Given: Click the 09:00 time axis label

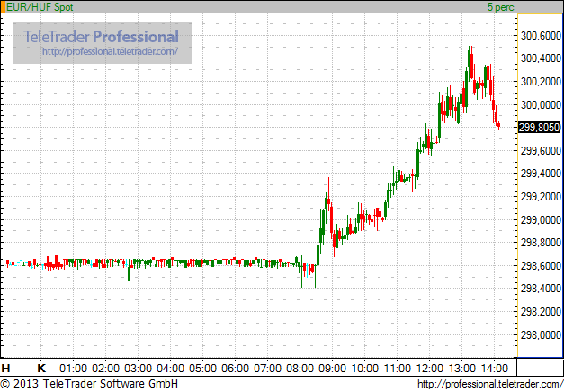Looking at the screenshot, I should click(x=332, y=369).
